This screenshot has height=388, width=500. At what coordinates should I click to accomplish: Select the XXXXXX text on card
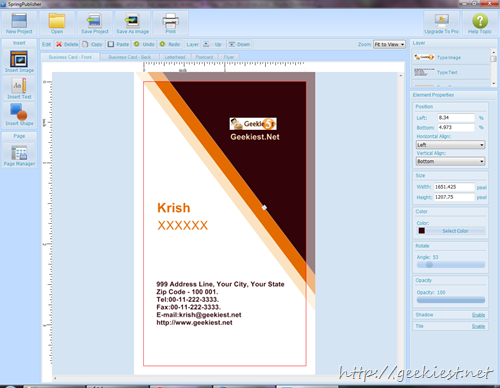click(183, 225)
